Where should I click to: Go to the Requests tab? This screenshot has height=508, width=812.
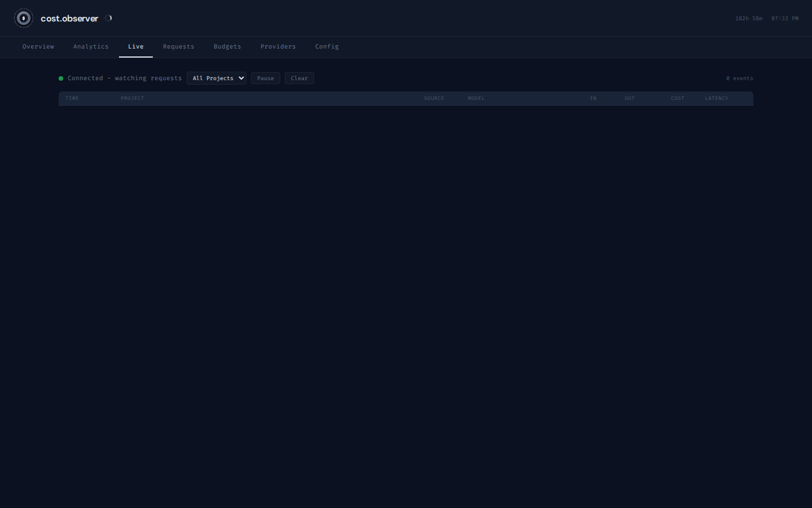click(179, 47)
